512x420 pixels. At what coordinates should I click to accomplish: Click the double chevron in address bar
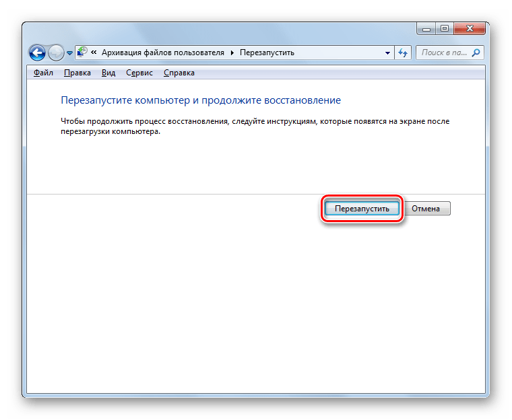point(94,53)
